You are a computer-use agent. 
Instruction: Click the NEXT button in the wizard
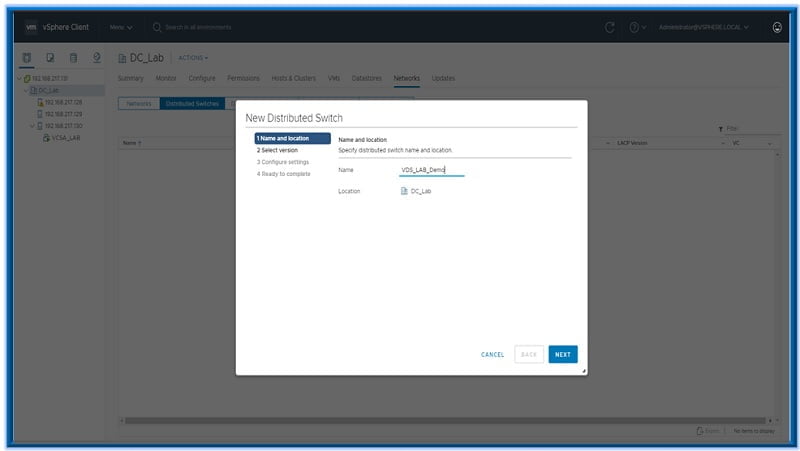tap(563, 354)
